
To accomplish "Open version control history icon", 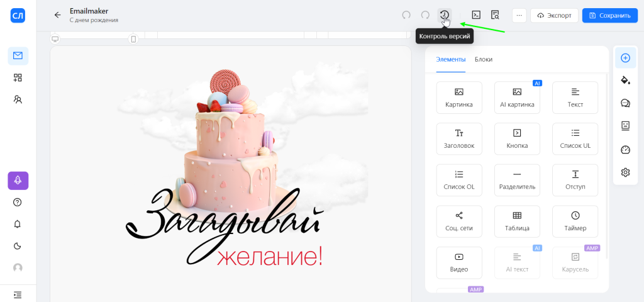I will point(445,15).
